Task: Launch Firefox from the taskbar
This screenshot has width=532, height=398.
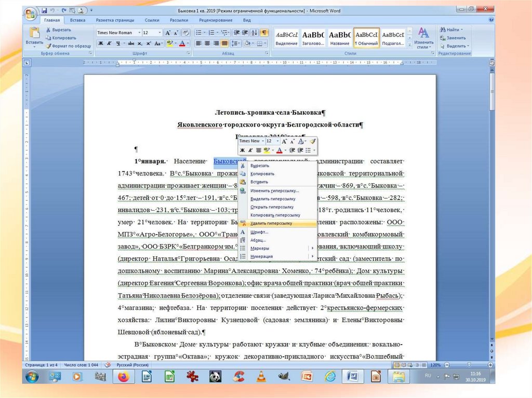Action: coord(123,376)
